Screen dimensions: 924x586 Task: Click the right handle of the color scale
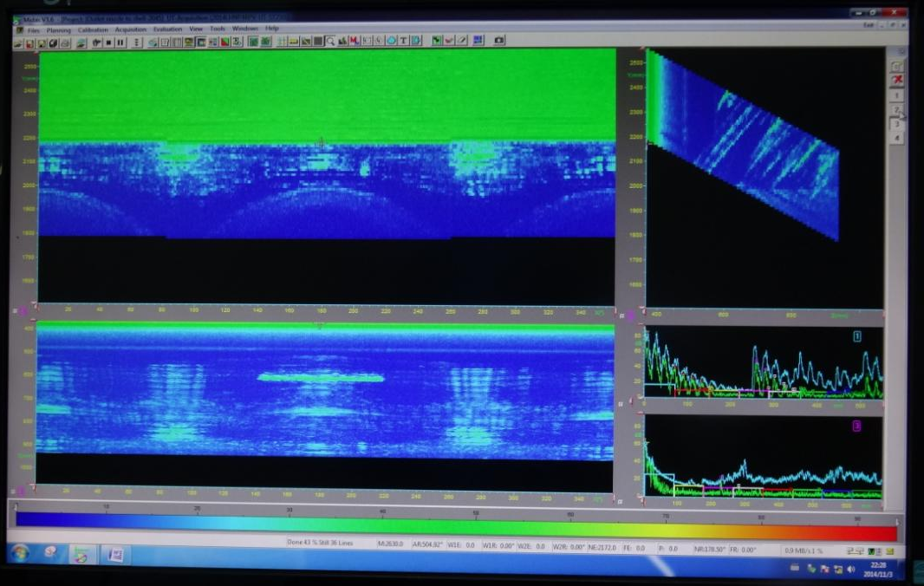tap(897, 523)
